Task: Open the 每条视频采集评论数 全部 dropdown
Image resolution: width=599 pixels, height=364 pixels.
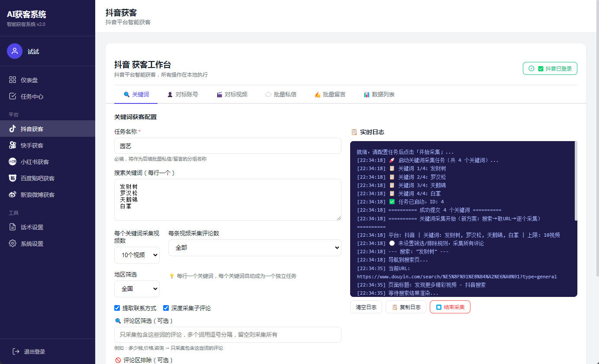Action: tap(255, 248)
